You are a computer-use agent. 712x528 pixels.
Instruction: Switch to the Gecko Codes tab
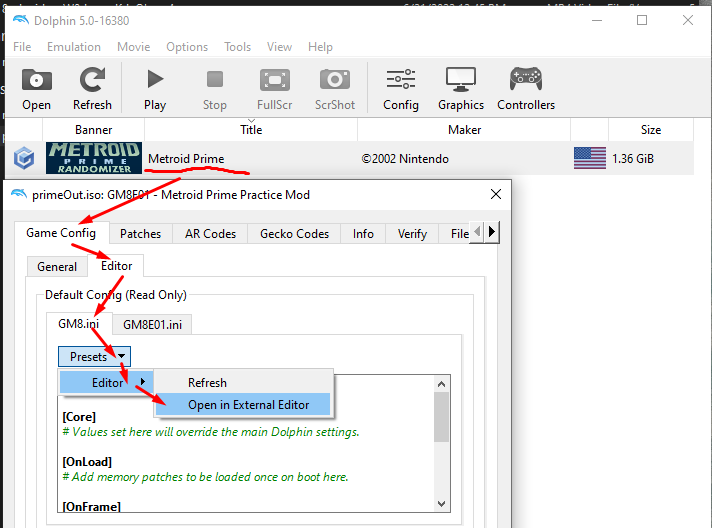point(294,234)
